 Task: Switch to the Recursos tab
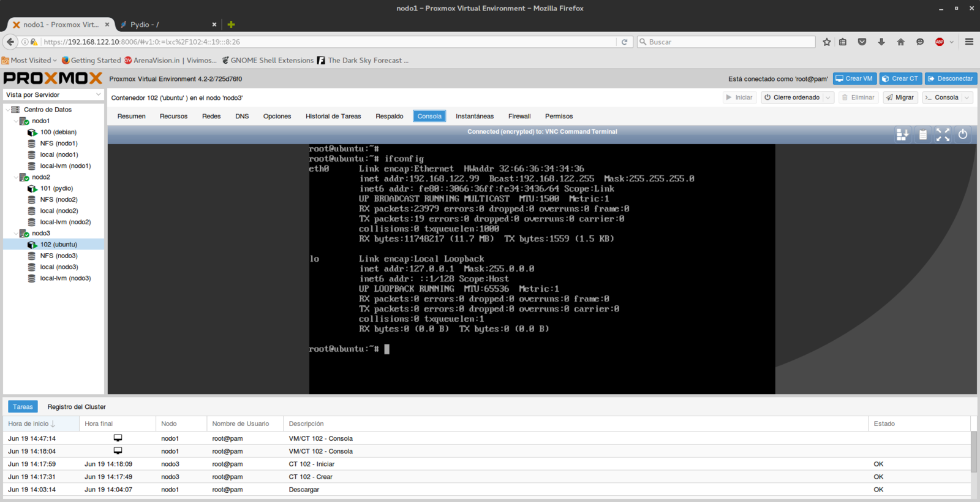click(173, 116)
